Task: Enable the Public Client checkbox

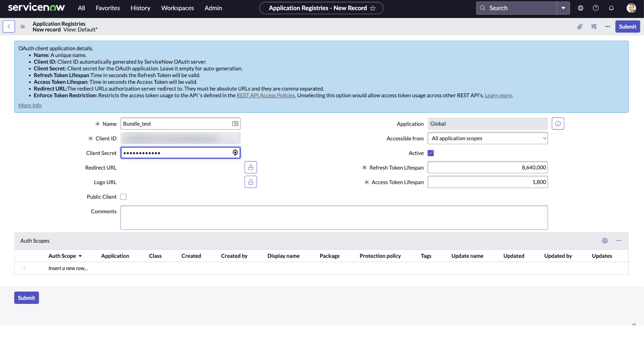Action: click(124, 197)
